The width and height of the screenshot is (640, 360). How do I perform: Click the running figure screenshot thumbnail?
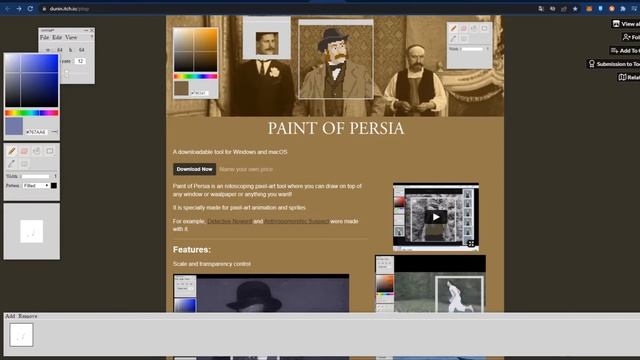click(x=431, y=284)
